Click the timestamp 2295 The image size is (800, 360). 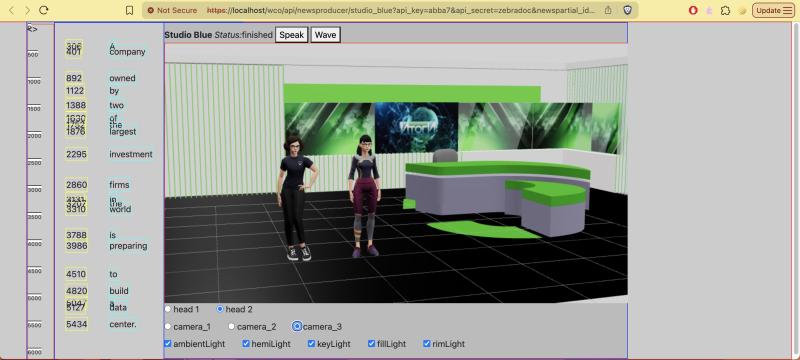[76, 155]
